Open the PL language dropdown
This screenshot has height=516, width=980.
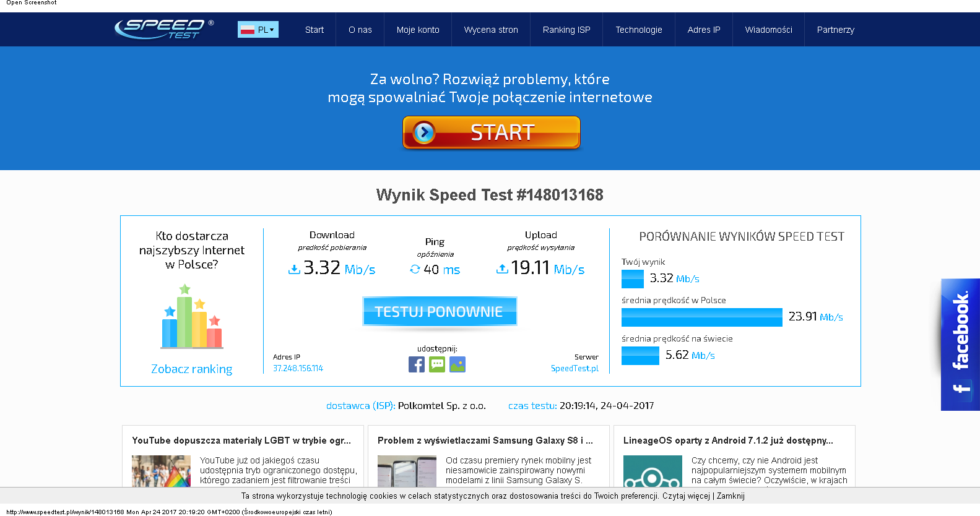tap(258, 30)
